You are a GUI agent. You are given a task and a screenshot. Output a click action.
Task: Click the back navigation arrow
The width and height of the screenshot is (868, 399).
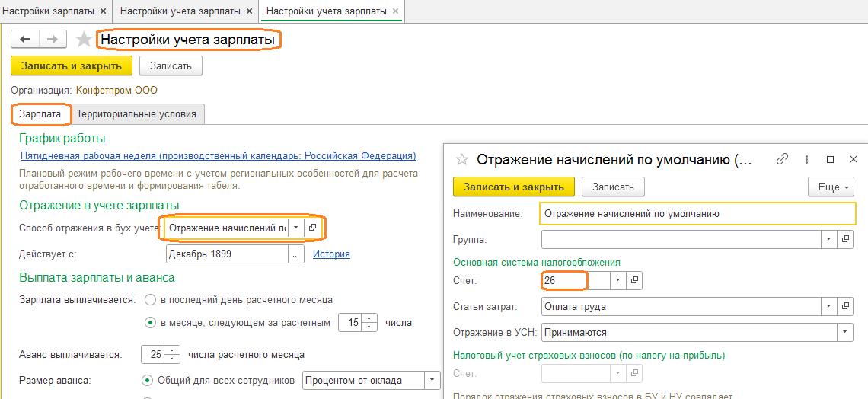[x=25, y=39]
